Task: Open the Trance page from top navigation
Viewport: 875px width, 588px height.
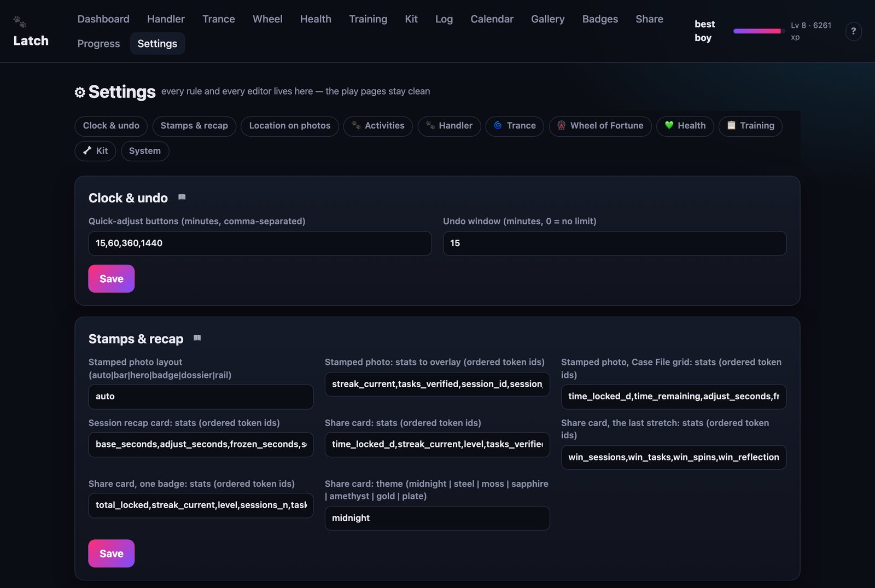Action: click(219, 19)
